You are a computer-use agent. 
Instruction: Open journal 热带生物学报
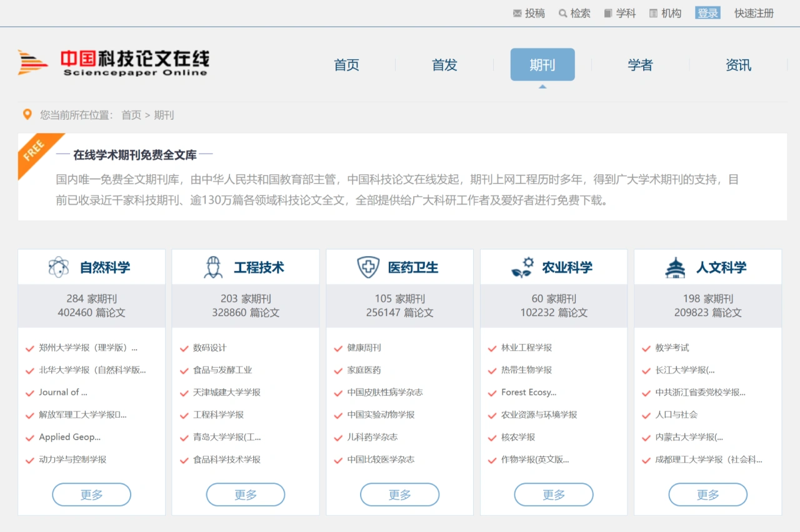(526, 370)
